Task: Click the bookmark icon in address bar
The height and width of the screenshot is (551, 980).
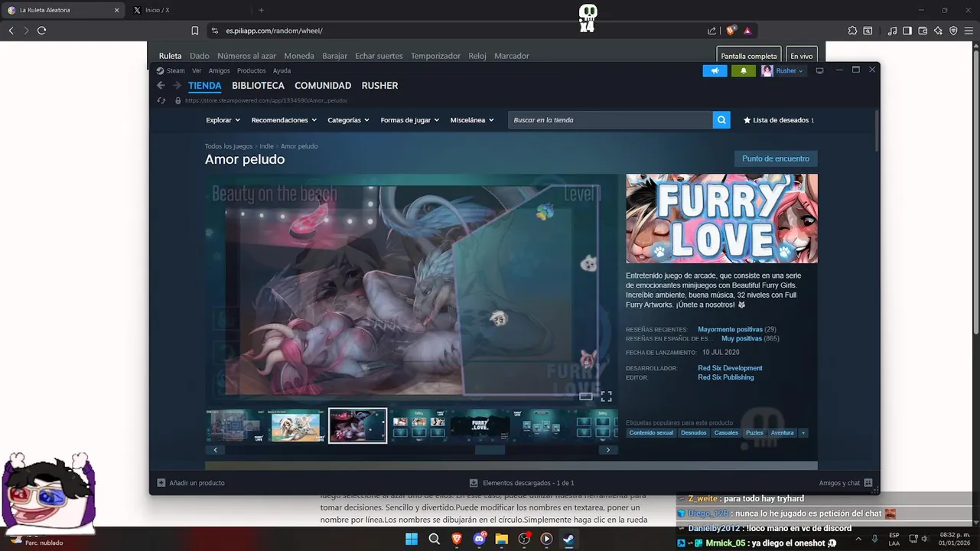Action: 195,31
